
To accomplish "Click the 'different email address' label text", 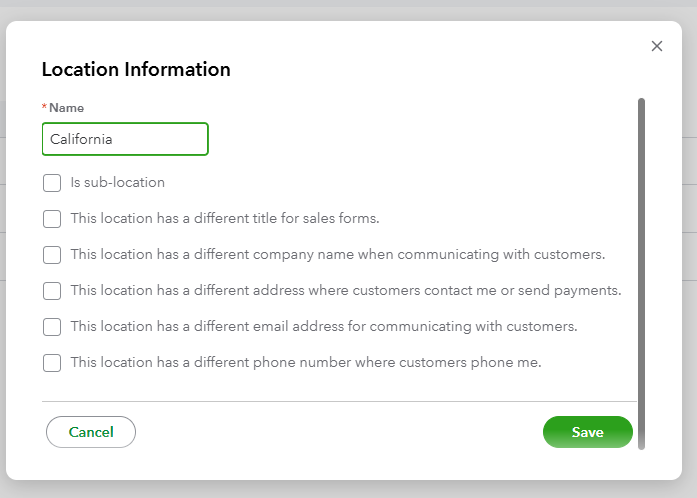I will tap(324, 327).
